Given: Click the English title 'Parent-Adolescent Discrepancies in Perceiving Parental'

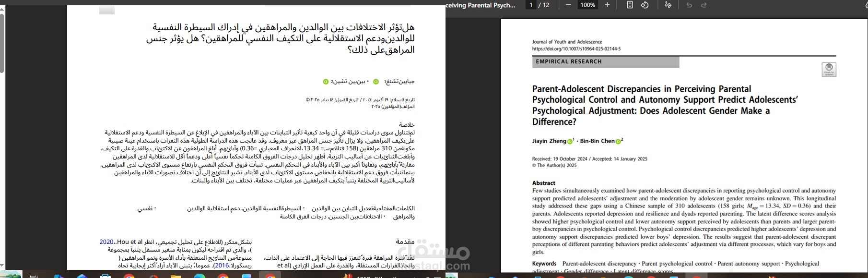Looking at the screenshot, I should point(642,89).
